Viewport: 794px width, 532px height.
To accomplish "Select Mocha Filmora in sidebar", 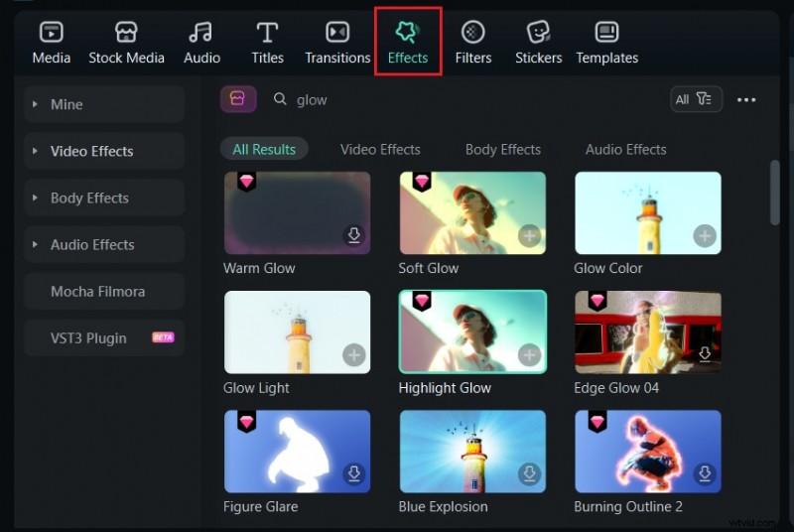I will (x=104, y=292).
